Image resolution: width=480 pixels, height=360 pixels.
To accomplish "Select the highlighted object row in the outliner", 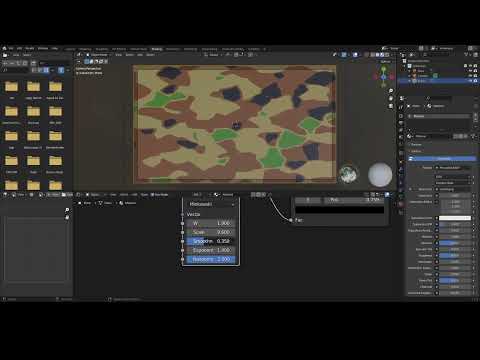I will [x=439, y=81].
